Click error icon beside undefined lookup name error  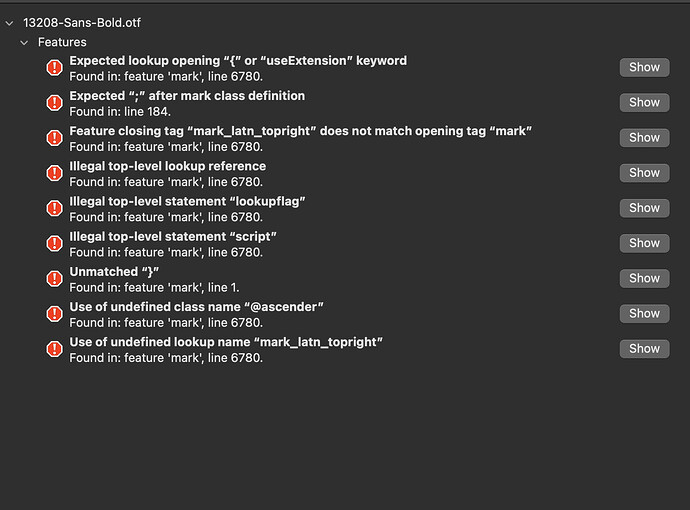click(x=54, y=349)
